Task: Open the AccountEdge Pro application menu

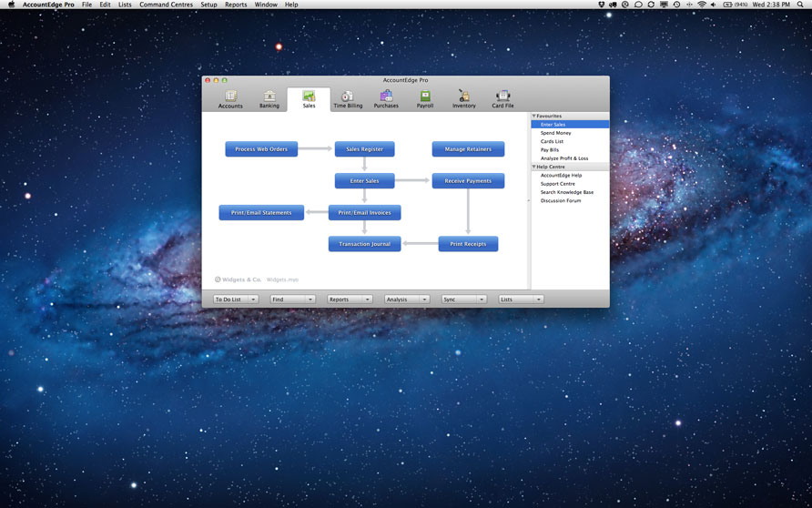Action: [48, 5]
